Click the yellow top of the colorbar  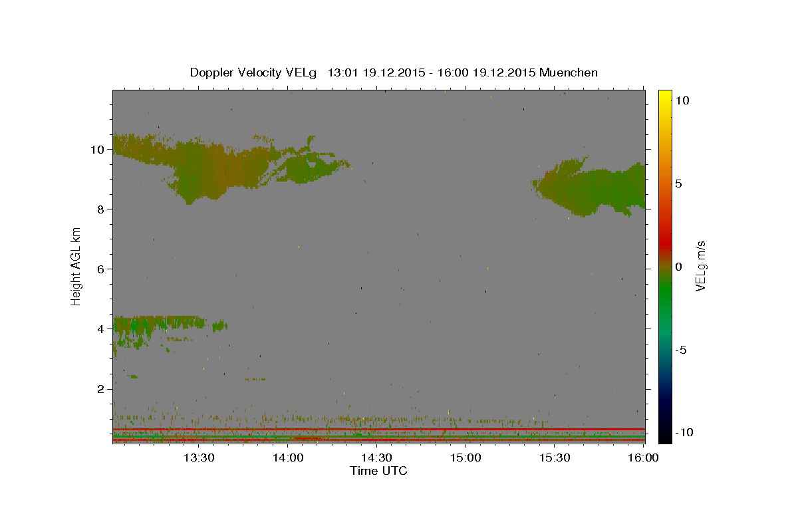(665, 96)
